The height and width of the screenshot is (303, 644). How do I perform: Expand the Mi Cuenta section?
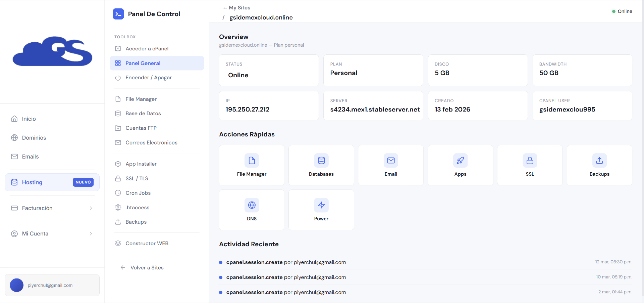pos(52,233)
